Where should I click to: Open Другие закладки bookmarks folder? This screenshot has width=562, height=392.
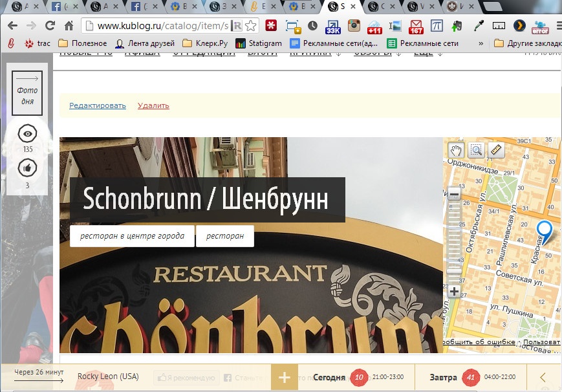(528, 43)
